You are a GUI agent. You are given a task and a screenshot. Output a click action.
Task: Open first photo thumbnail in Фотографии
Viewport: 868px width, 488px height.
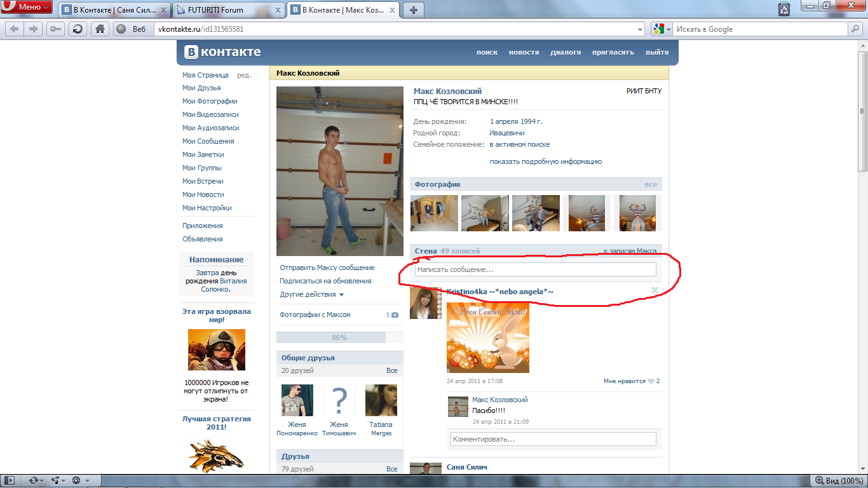(x=434, y=213)
